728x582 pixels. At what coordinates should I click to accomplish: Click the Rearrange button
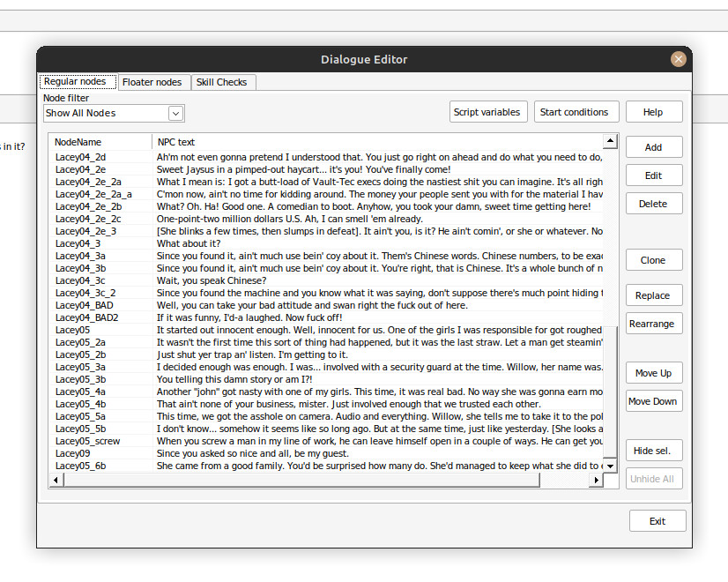654,324
